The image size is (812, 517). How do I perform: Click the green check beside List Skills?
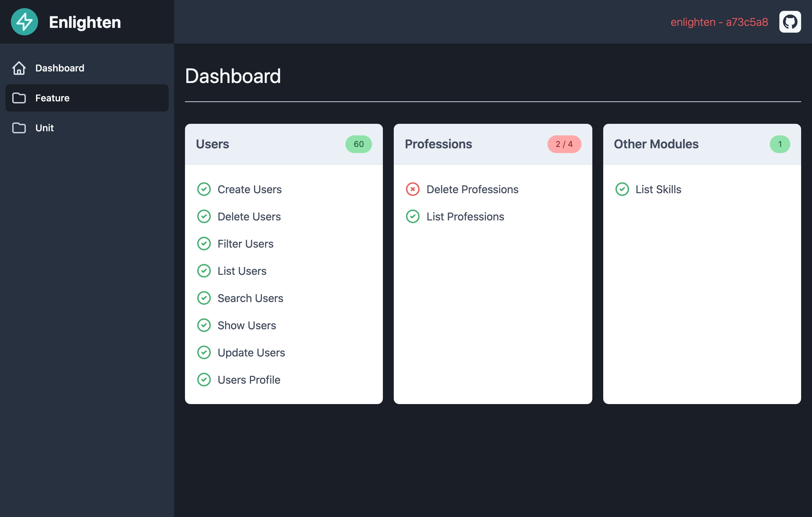(622, 189)
